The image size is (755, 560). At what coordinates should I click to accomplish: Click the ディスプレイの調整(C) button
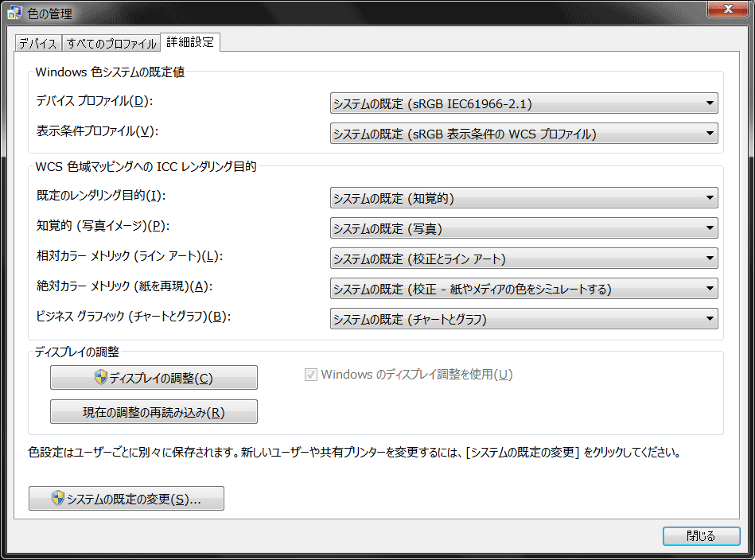(x=154, y=378)
